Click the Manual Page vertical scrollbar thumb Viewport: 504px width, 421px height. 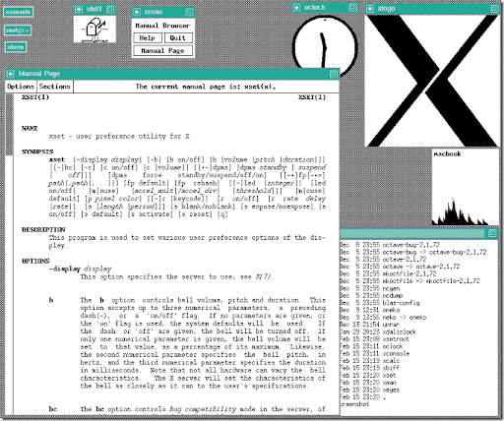9,125
